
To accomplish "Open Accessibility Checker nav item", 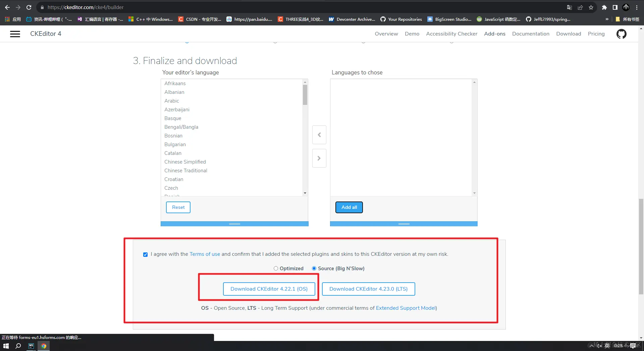I will pos(451,34).
